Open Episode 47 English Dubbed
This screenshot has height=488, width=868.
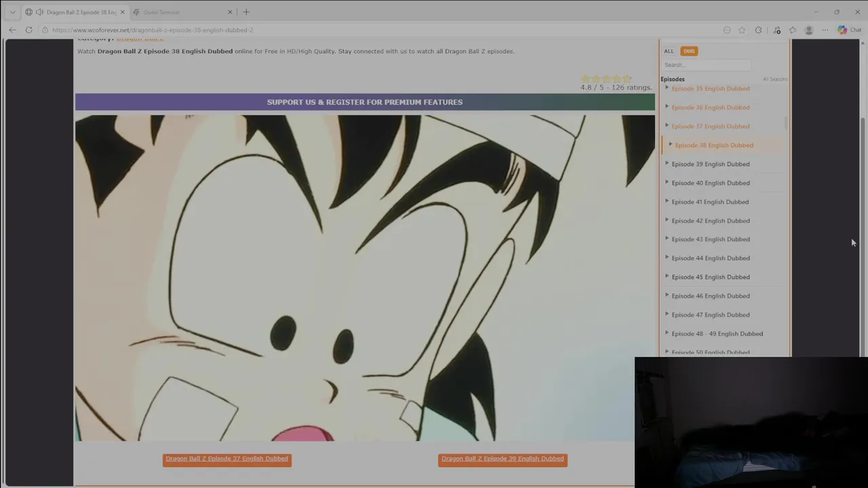click(711, 315)
